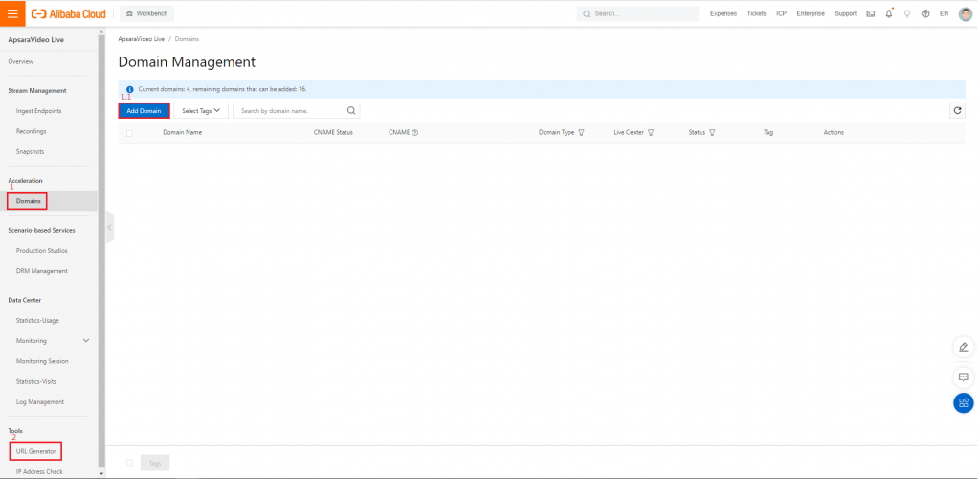
Task: Click sidebar scrollbar up arrow
Action: pyautogui.click(x=101, y=31)
